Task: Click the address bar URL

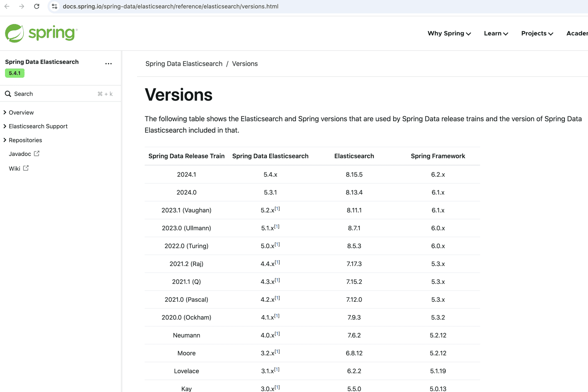Action: (x=170, y=6)
